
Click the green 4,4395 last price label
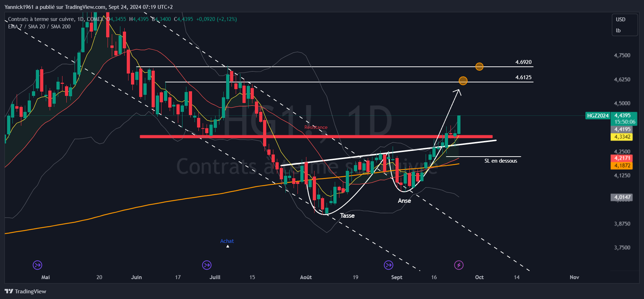(x=623, y=115)
